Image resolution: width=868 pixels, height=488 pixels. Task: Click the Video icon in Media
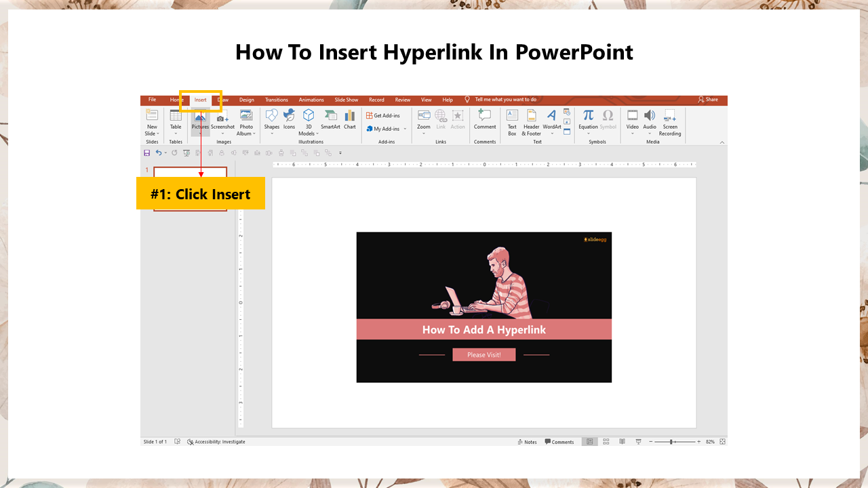click(x=633, y=115)
